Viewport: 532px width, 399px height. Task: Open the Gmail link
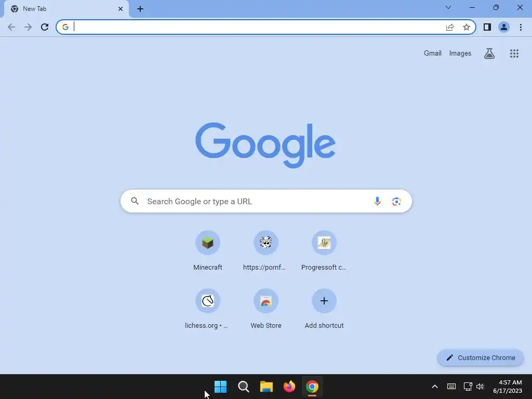point(433,54)
